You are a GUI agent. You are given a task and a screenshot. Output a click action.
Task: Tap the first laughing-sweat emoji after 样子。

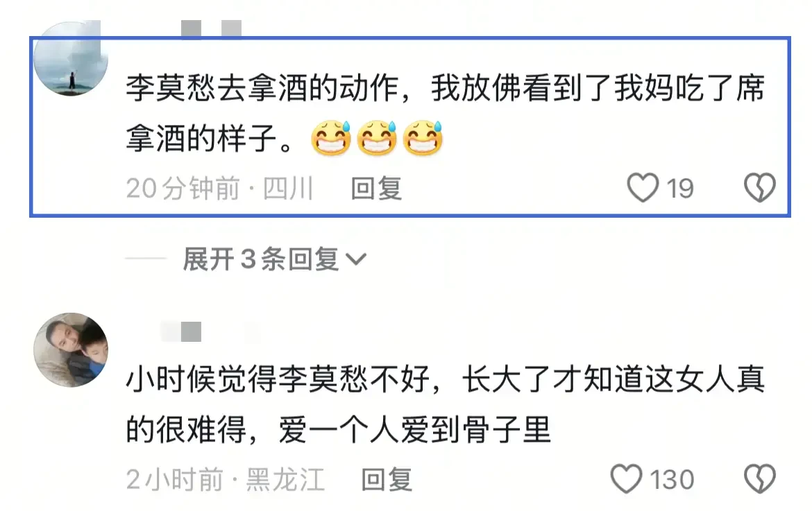point(332,138)
